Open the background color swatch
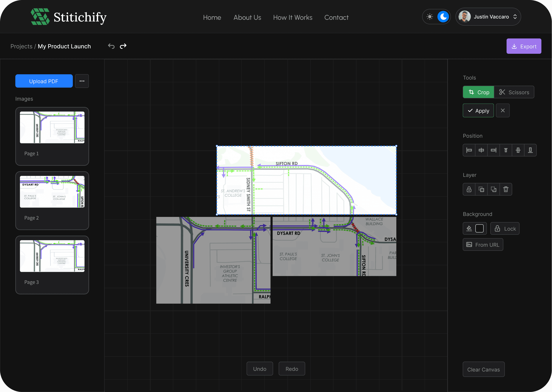The image size is (552, 392). coord(479,228)
